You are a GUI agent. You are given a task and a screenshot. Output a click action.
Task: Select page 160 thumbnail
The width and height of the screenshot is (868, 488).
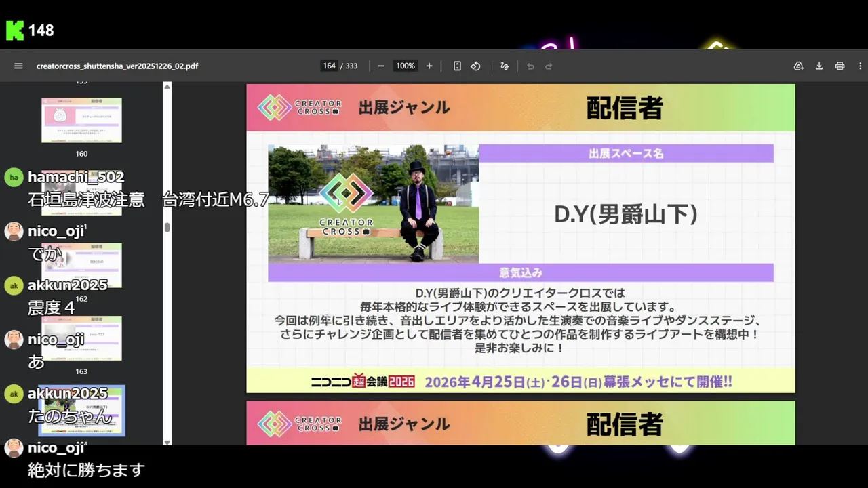pyautogui.click(x=81, y=120)
